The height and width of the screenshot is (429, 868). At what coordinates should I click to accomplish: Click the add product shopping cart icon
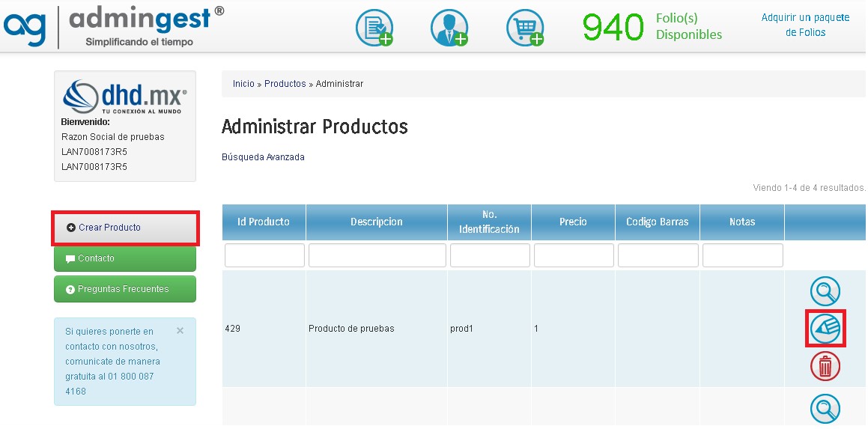525,28
